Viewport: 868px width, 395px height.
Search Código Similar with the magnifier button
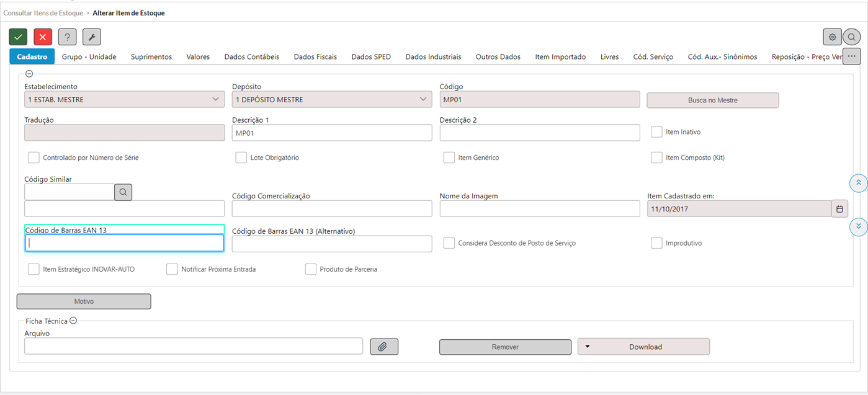(123, 192)
